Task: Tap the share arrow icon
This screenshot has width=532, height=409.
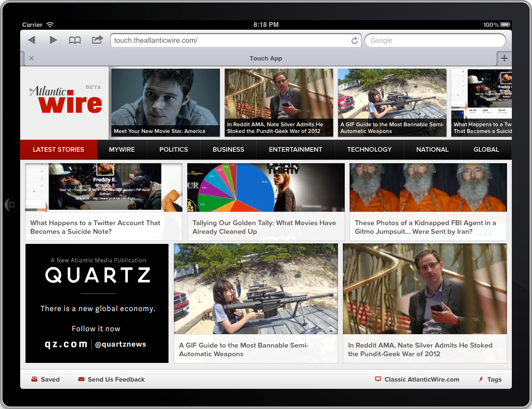Action: (97, 40)
